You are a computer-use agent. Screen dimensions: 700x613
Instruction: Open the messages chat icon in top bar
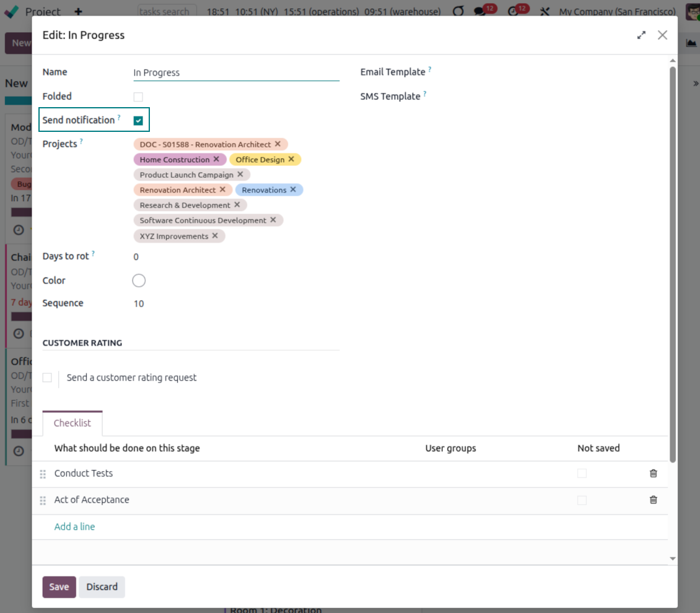click(x=479, y=12)
